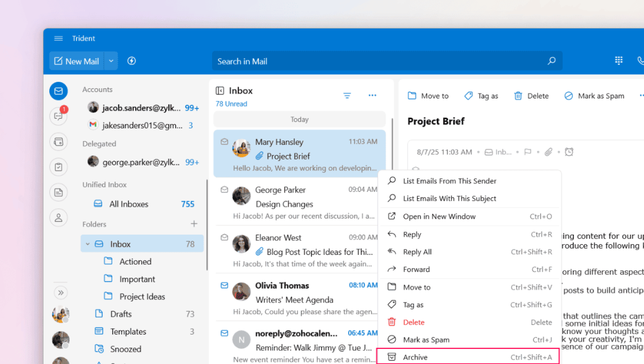
Task: Open the Contacts module in the side rail
Action: 59,218
